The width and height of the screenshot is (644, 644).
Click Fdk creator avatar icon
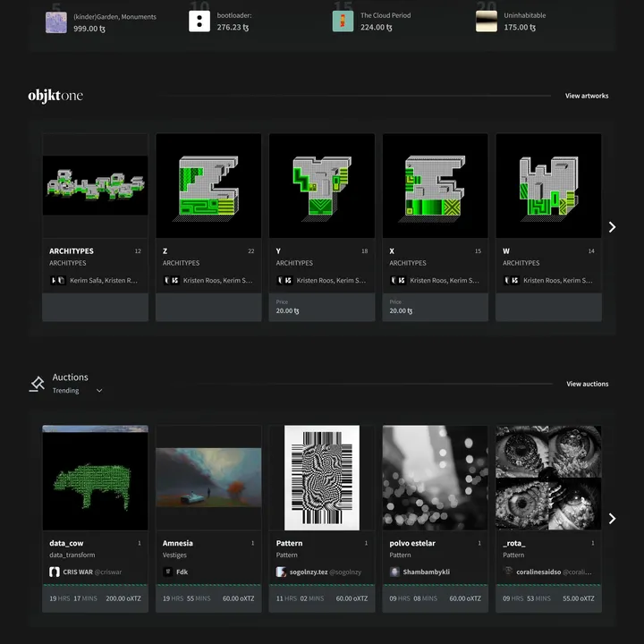coord(168,572)
